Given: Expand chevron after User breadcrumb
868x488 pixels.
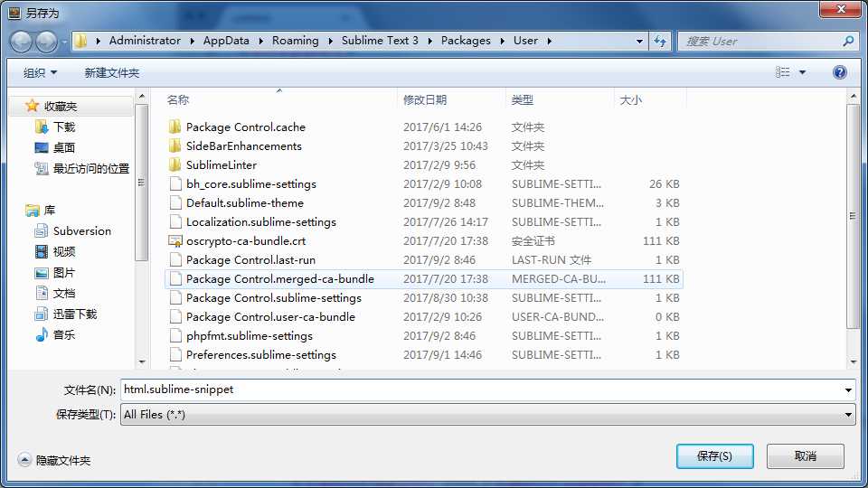Looking at the screenshot, I should [549, 41].
